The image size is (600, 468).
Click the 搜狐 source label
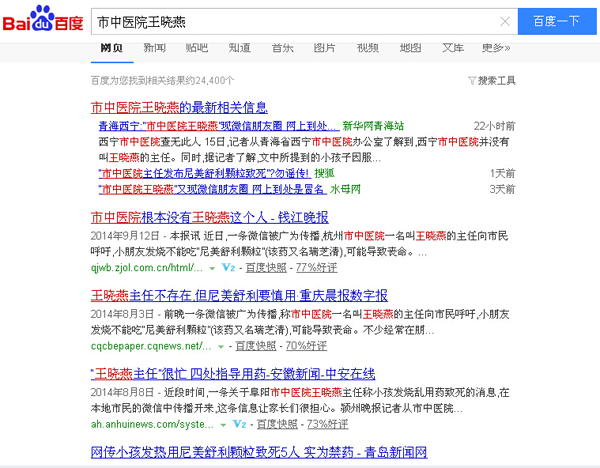coord(324,173)
